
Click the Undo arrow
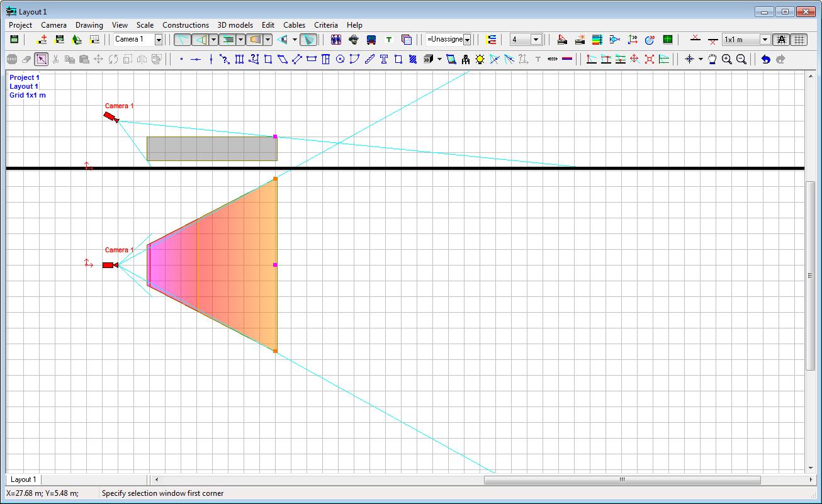point(765,59)
